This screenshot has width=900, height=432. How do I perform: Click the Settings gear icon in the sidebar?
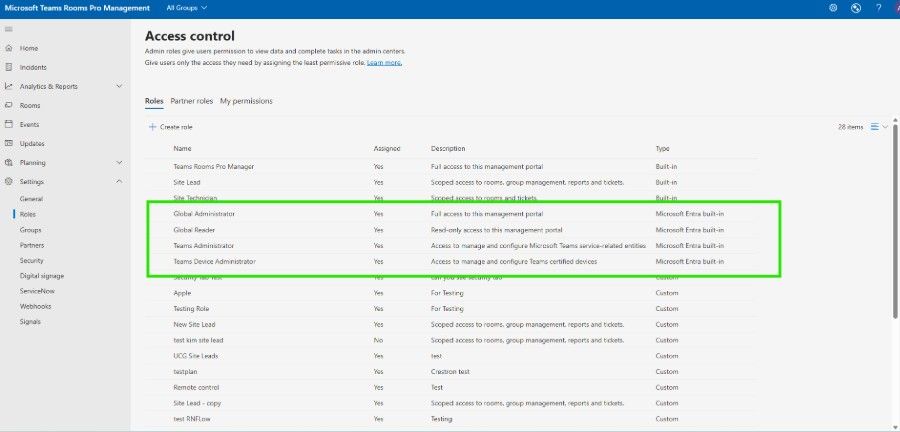(x=9, y=181)
